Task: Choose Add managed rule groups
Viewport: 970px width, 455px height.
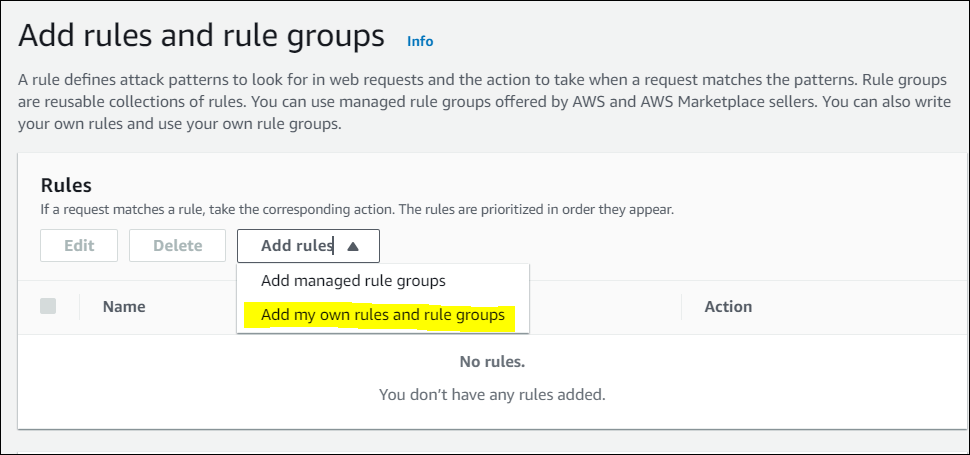Action: point(353,281)
